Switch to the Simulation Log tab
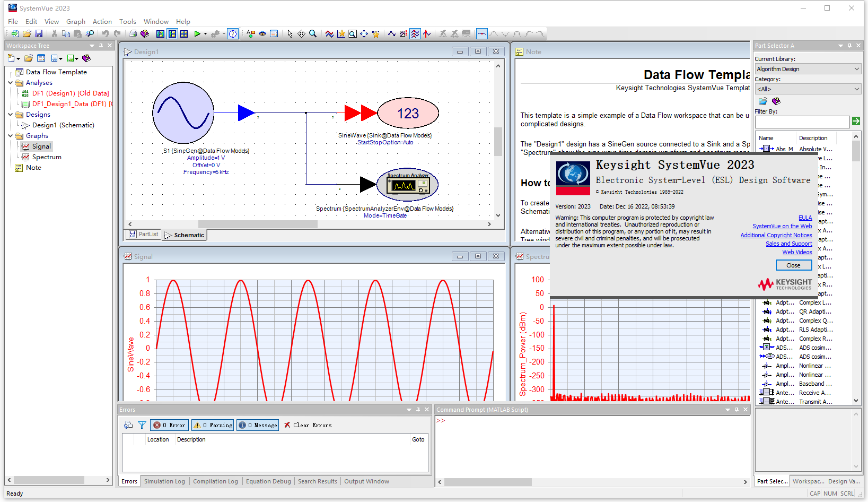Image resolution: width=868 pixels, height=502 pixels. point(164,481)
